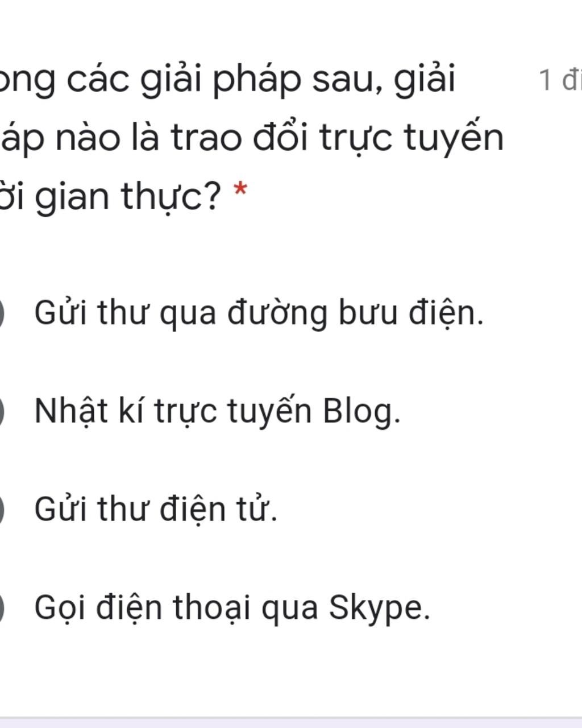Click the word "Blog" in the second option
The height and width of the screenshot is (728, 582).
pos(360,411)
